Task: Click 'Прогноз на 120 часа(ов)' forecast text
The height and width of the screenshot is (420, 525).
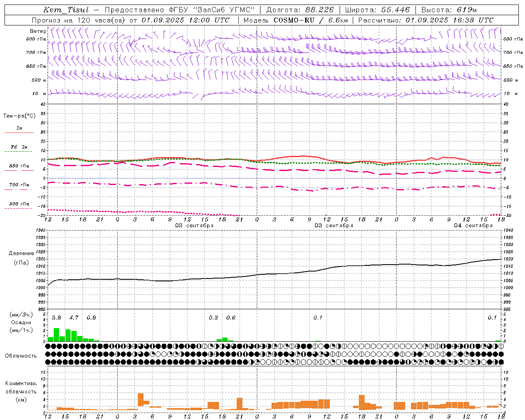Action: pyautogui.click(x=78, y=20)
